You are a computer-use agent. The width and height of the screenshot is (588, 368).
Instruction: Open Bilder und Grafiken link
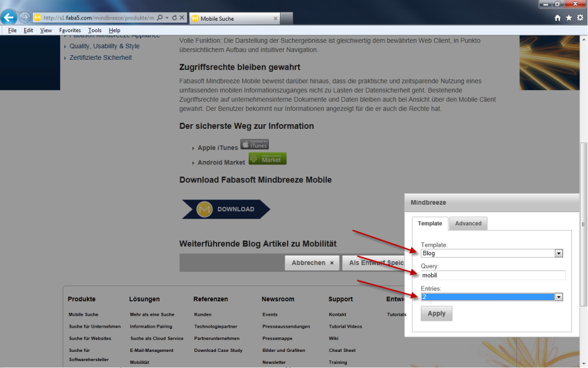(284, 351)
